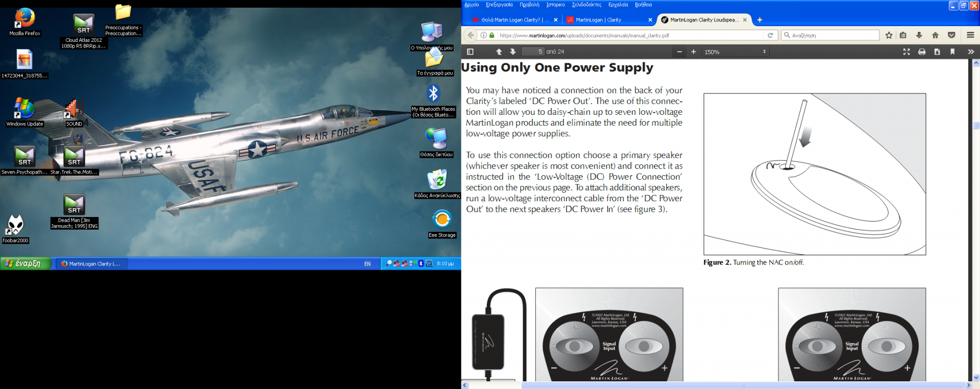Open a new Firefox tab

point(759,20)
